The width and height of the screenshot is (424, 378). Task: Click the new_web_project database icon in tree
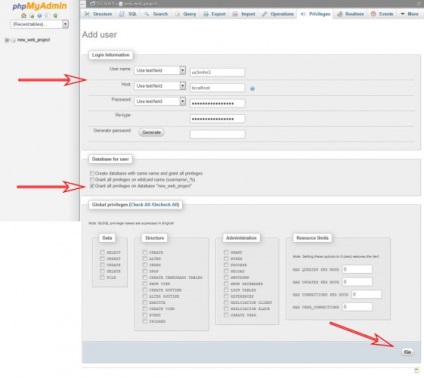(13, 40)
